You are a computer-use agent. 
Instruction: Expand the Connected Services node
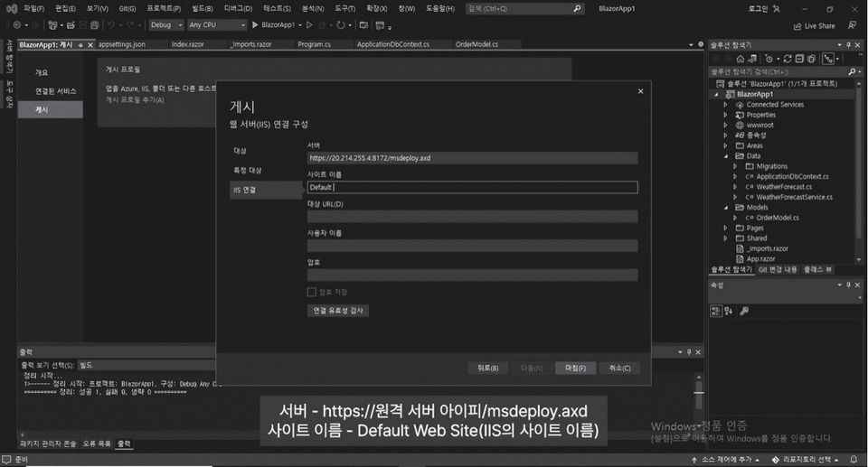tap(726, 105)
